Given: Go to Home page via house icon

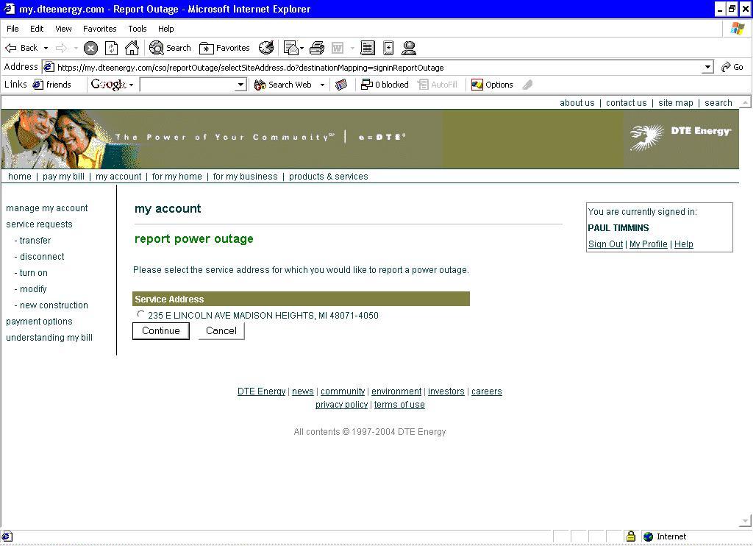Looking at the screenshot, I should tap(132, 48).
